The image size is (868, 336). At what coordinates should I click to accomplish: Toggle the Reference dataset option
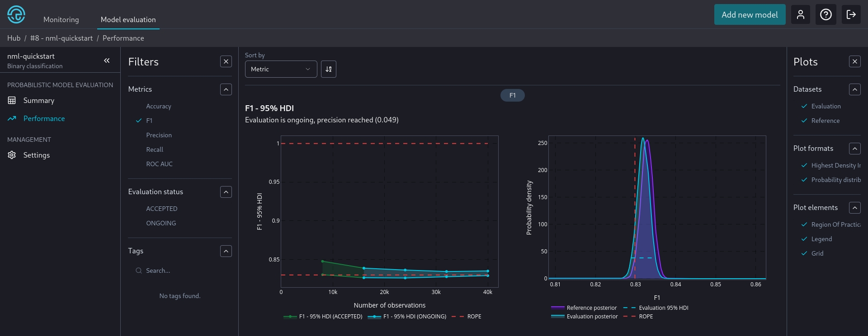pos(825,121)
